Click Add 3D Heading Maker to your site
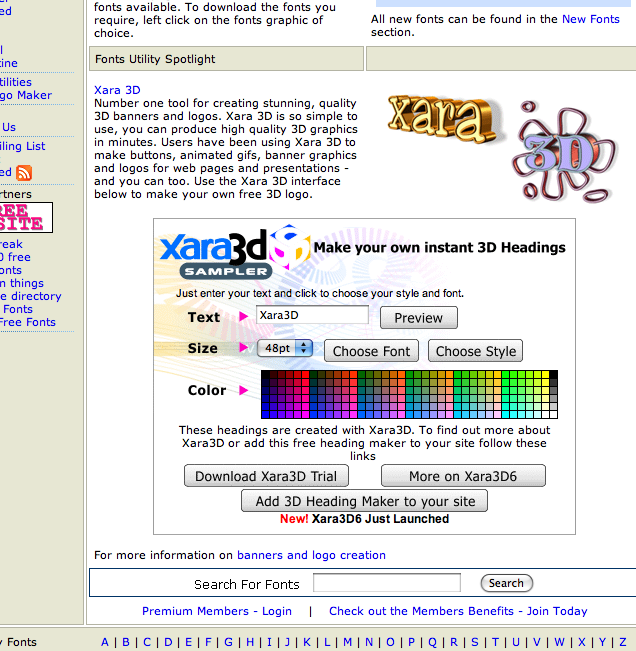 click(x=364, y=501)
